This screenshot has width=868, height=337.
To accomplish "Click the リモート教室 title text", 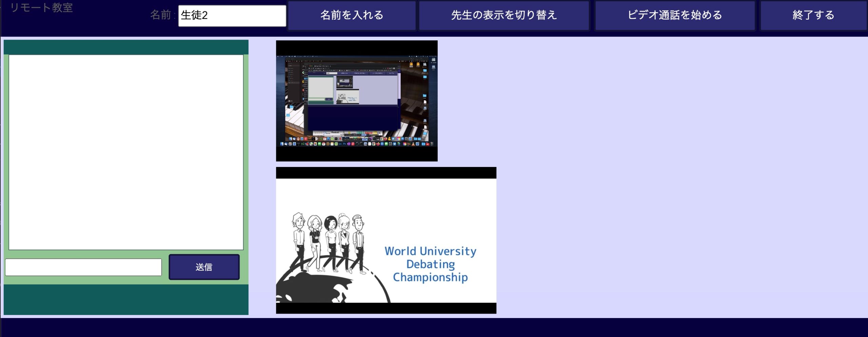I will point(41,7).
